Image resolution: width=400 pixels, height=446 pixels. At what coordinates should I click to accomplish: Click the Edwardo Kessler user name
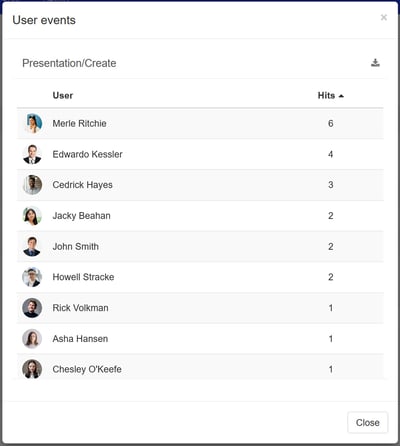point(87,154)
